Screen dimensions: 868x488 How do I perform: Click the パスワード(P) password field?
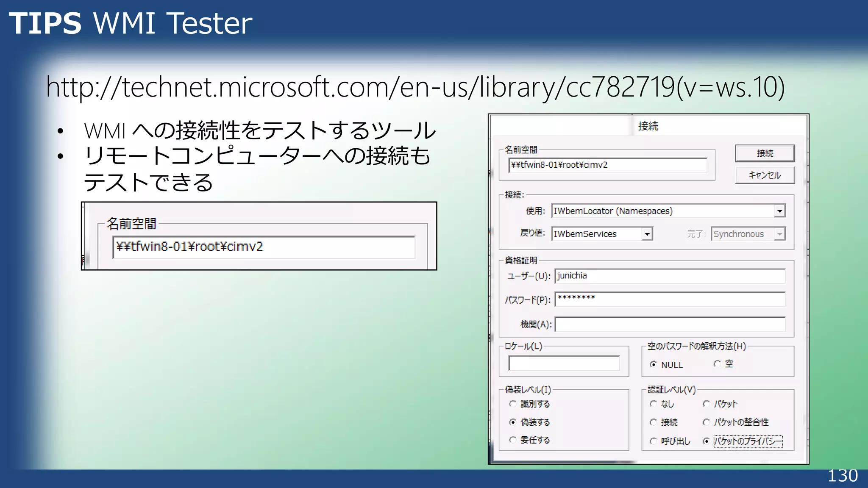(x=670, y=299)
